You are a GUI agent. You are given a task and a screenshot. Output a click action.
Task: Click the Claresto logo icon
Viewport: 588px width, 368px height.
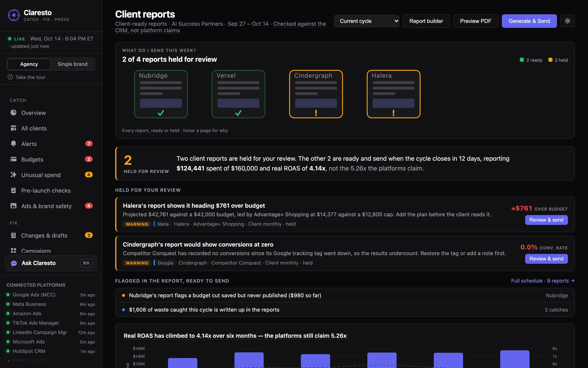pyautogui.click(x=14, y=15)
